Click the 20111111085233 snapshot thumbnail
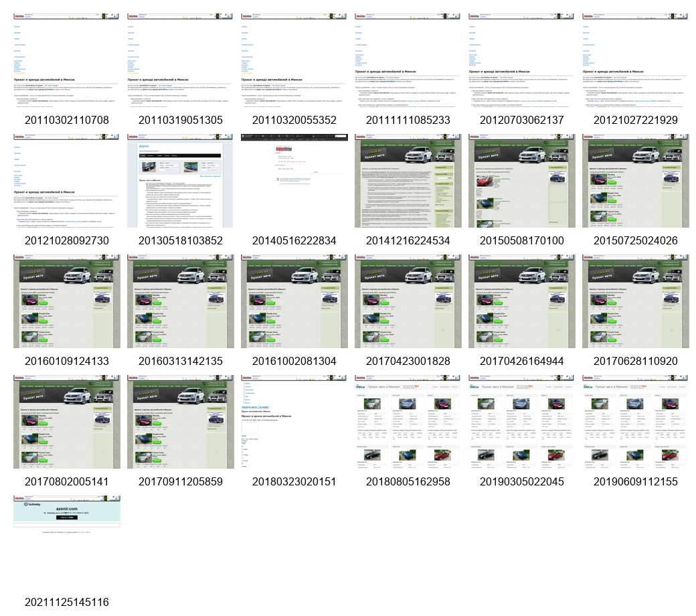This screenshot has height=616, width=696. 408,60
